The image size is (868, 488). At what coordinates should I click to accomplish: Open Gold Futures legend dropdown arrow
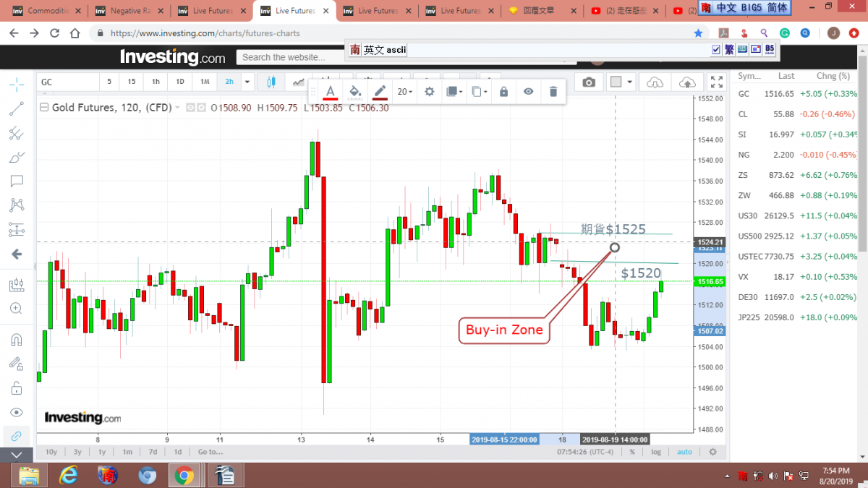point(178,108)
